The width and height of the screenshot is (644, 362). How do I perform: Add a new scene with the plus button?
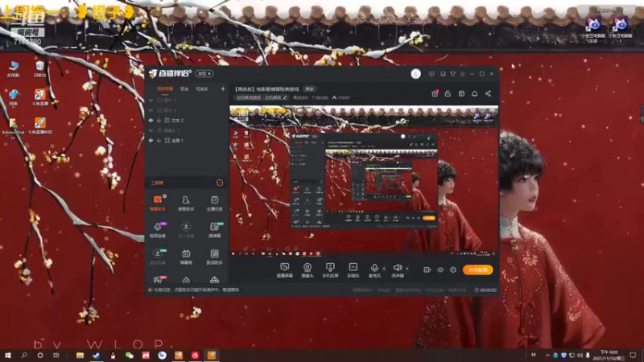click(223, 89)
